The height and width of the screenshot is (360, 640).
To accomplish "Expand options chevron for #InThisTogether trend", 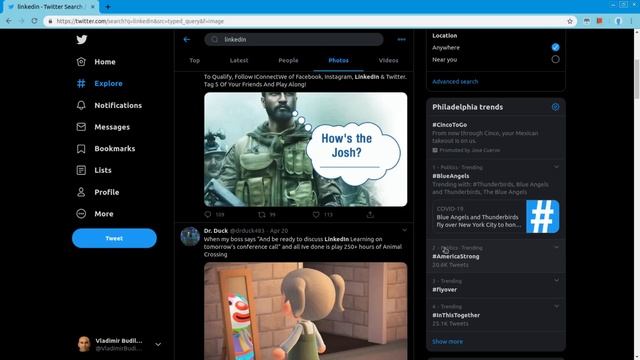I will pyautogui.click(x=556, y=306).
